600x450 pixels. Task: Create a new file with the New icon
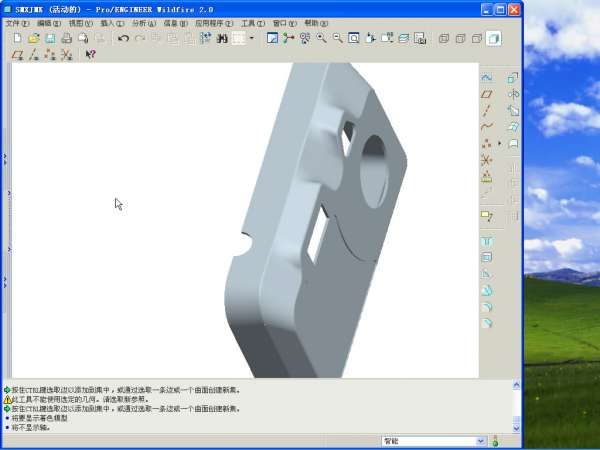tap(17, 38)
